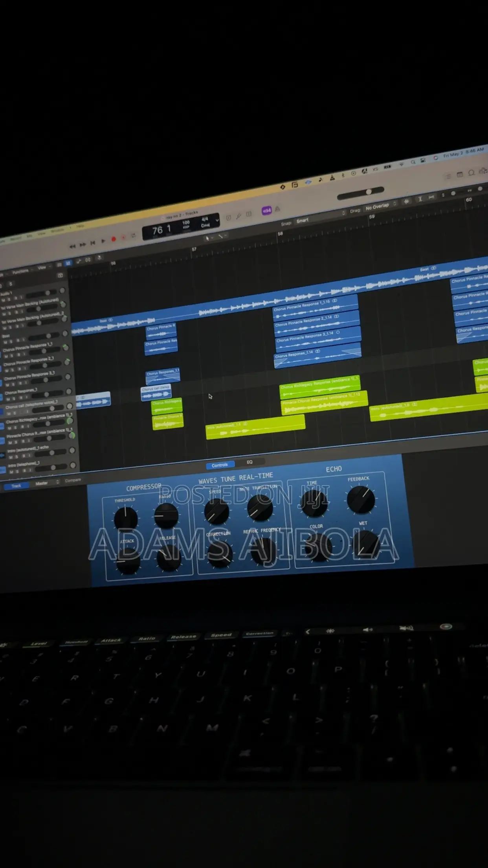This screenshot has width=488, height=868.
Task: Click the Flex show/hide icon
Action: pos(88,260)
